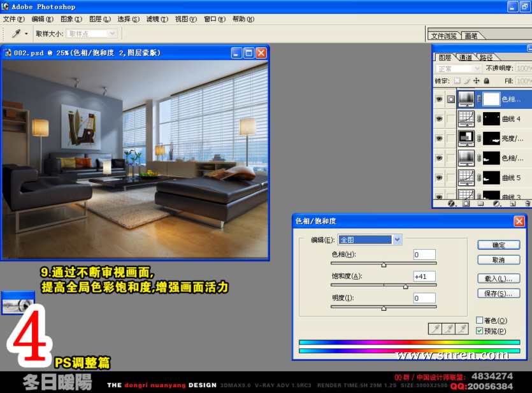This screenshot has height=393, width=532.
Task: Open the 窗口 (W) menu
Action: tap(215, 19)
